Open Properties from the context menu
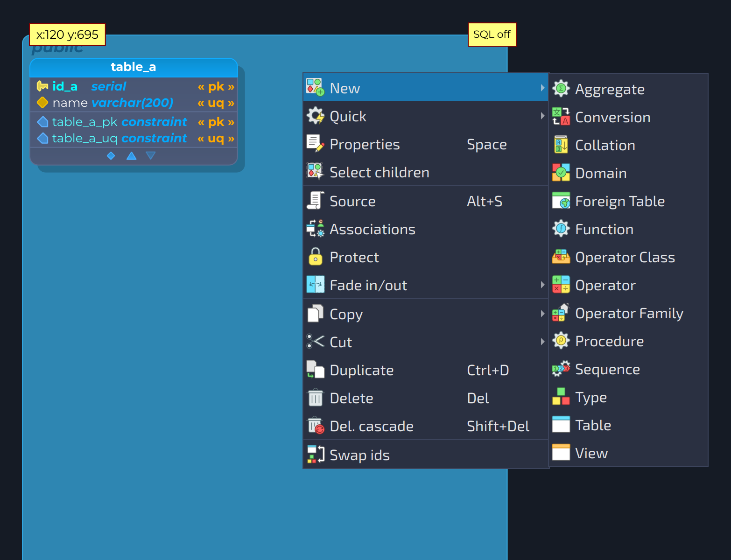The width and height of the screenshot is (731, 560). [x=426, y=144]
